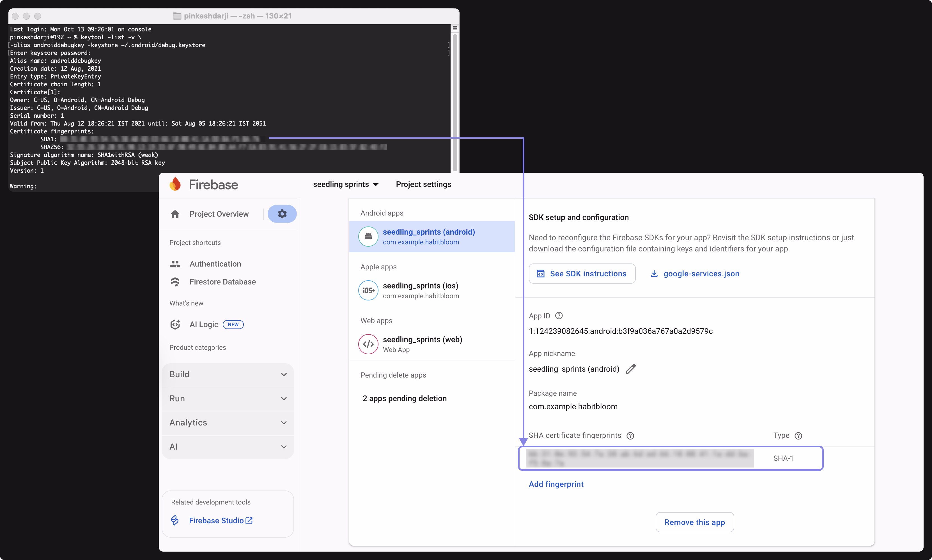Click the Add fingerprint link
932x560 pixels.
[556, 484]
